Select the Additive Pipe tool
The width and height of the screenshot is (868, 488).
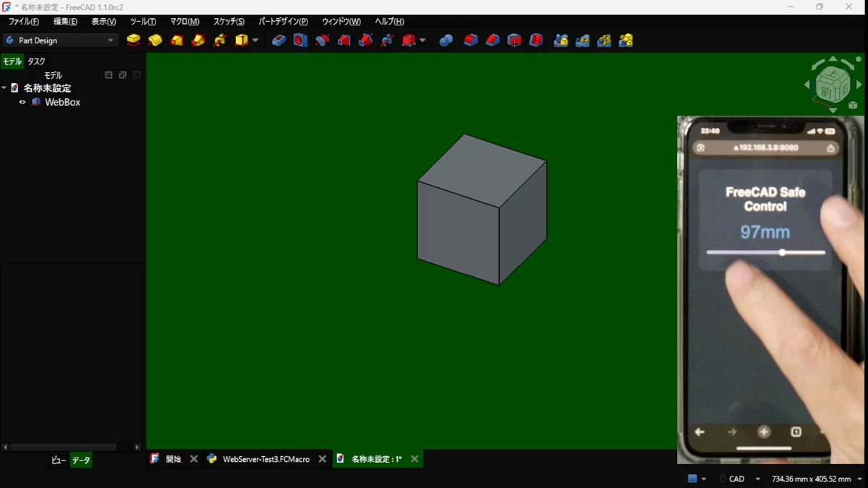coord(198,40)
